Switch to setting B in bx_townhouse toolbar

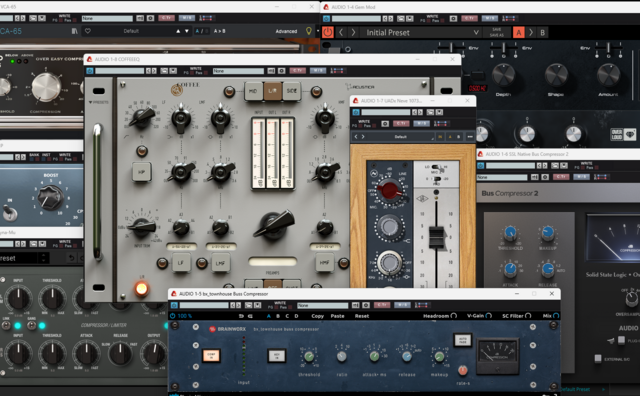coord(278,316)
